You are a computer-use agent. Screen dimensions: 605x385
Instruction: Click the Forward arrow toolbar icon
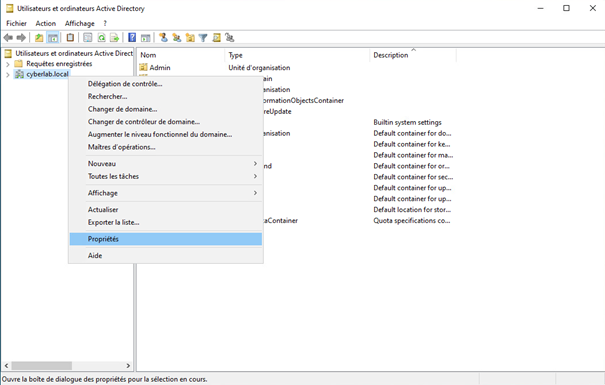tap(21, 38)
